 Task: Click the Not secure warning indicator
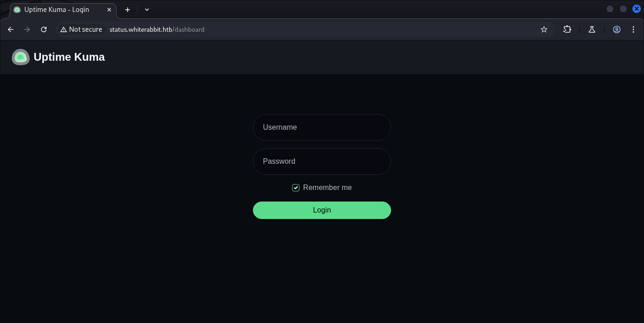pyautogui.click(x=82, y=29)
